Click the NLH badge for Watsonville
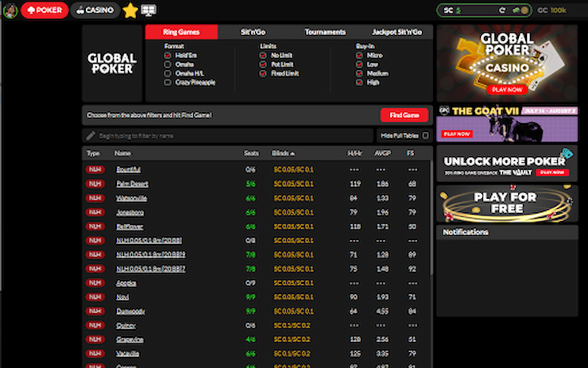Viewport: 588px width, 368px height. point(95,198)
